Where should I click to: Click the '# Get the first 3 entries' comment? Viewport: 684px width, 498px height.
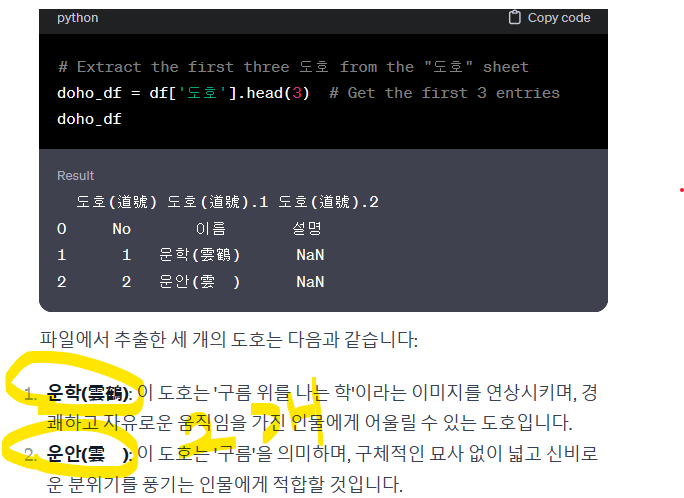coord(445,93)
